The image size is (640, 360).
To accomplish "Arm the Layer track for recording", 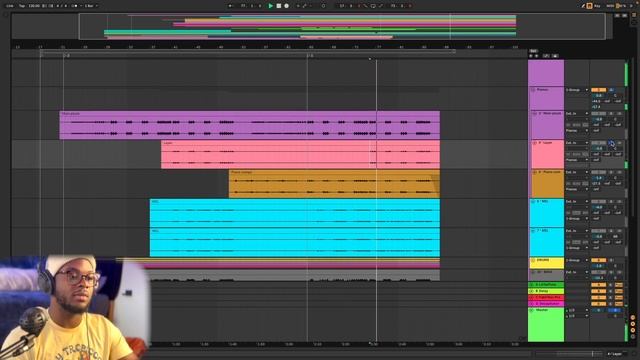I will (619, 143).
